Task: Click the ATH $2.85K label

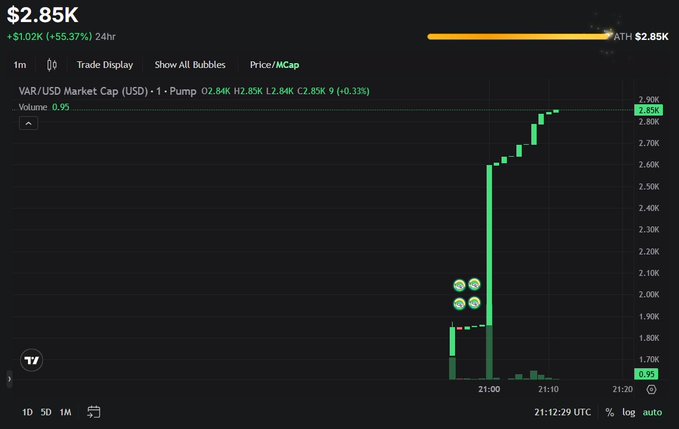Action: pyautogui.click(x=641, y=37)
